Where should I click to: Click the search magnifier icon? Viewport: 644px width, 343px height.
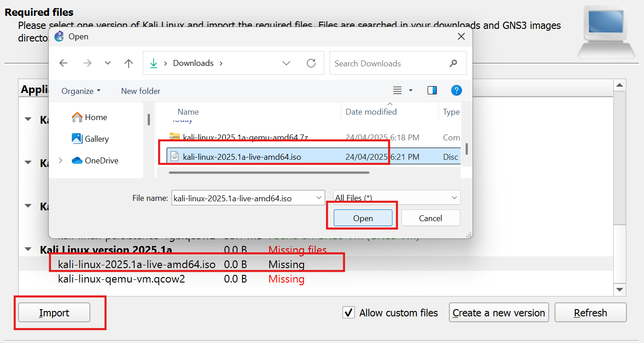coord(453,63)
